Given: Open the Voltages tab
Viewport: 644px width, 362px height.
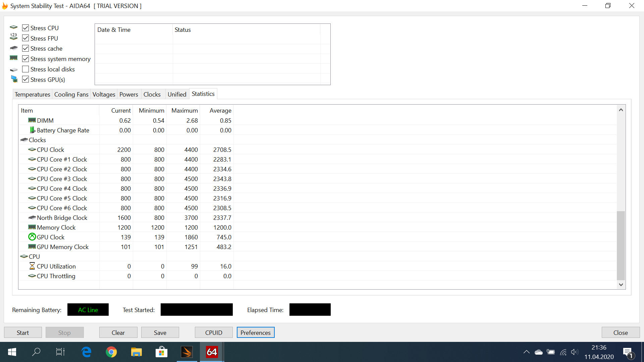Looking at the screenshot, I should tap(104, 95).
